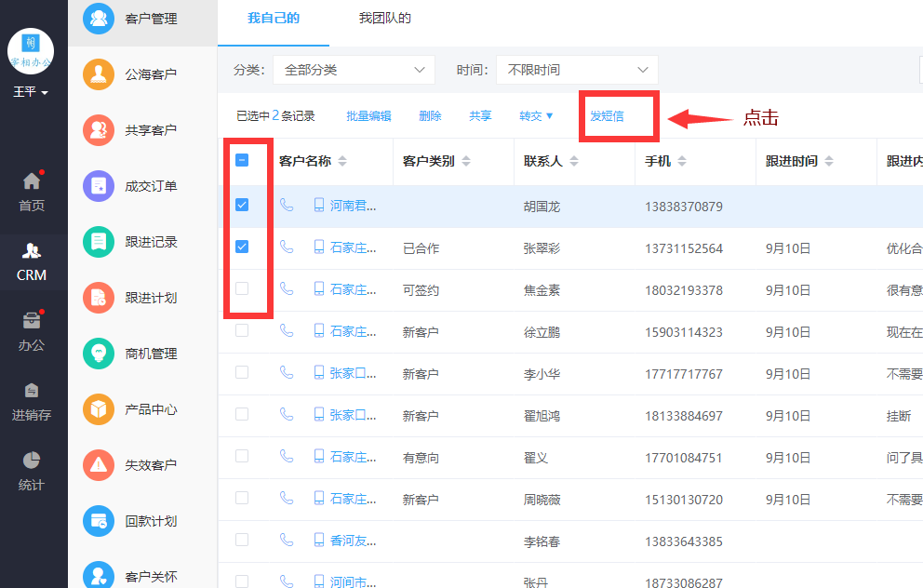Switch to 我团队的 tab

coord(385,19)
